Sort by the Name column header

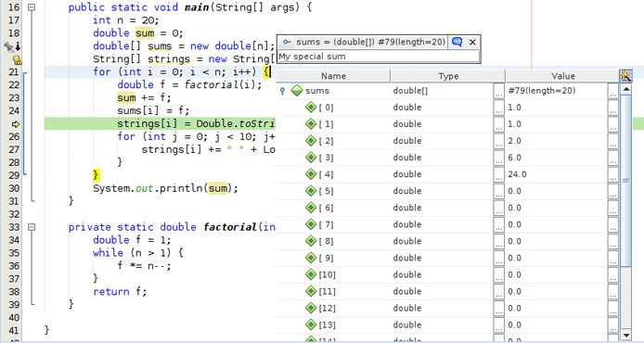(333, 76)
